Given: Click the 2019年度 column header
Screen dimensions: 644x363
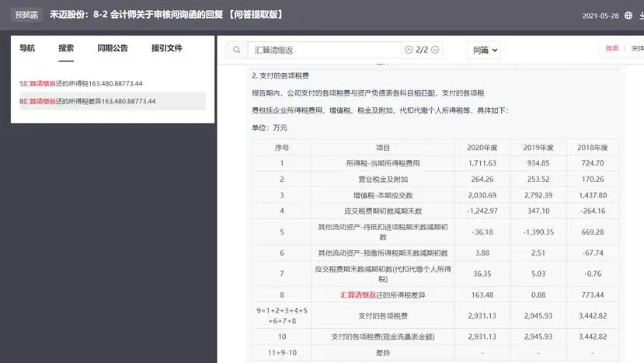Looking at the screenshot, I should [x=538, y=148].
